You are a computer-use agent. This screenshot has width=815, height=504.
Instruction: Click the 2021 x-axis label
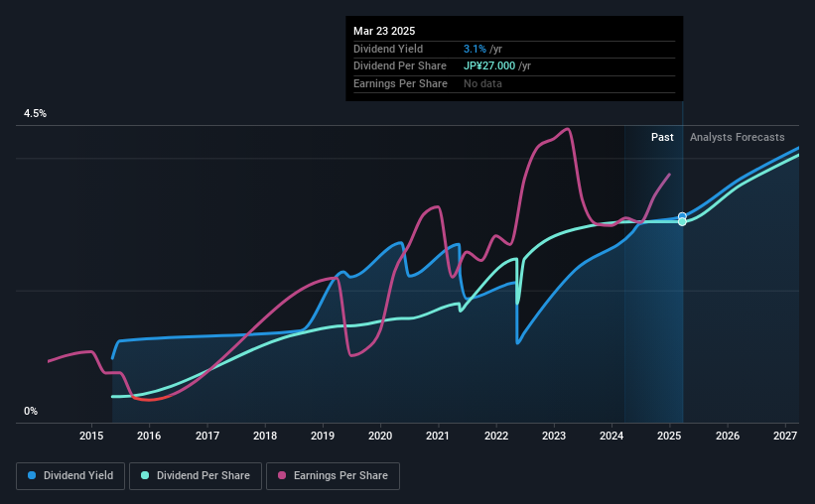tap(438, 436)
